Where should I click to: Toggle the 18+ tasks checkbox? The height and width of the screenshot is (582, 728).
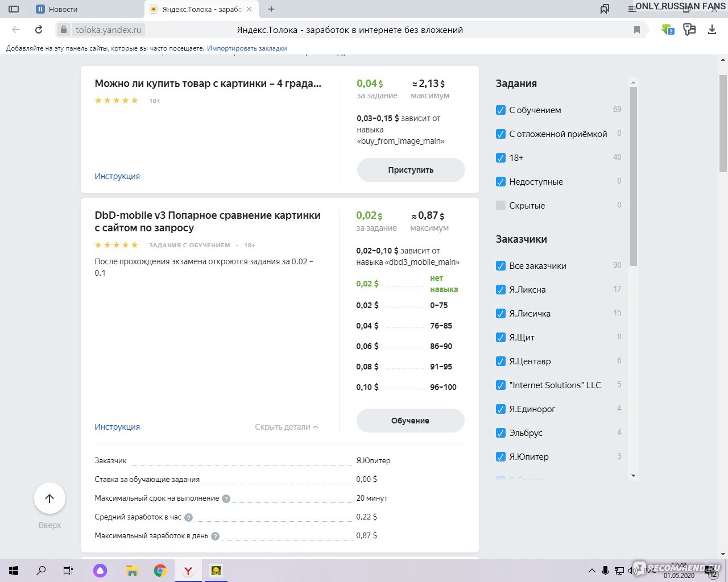click(x=500, y=158)
